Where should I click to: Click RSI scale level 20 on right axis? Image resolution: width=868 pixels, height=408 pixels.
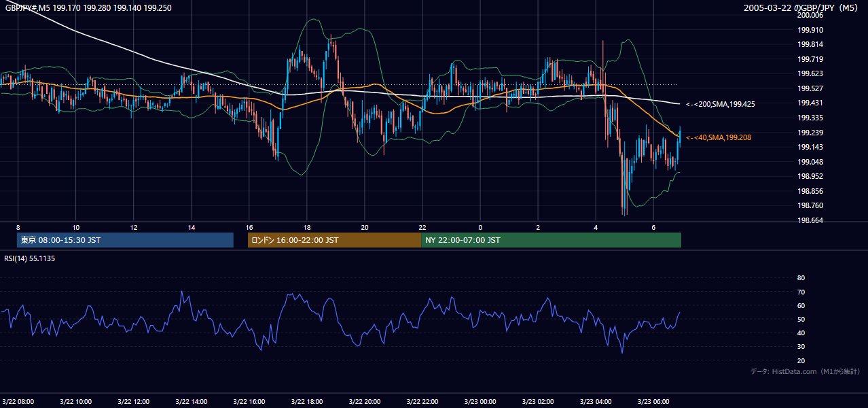click(801, 360)
